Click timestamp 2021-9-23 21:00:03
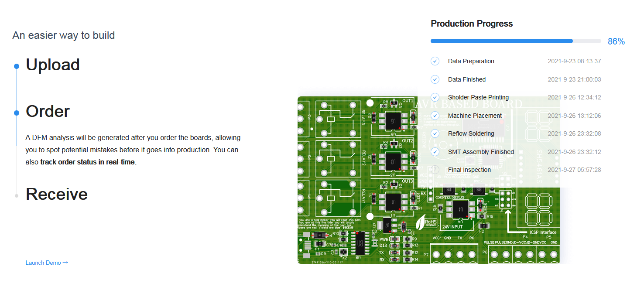Screen dimensions: 644x287 click(574, 79)
